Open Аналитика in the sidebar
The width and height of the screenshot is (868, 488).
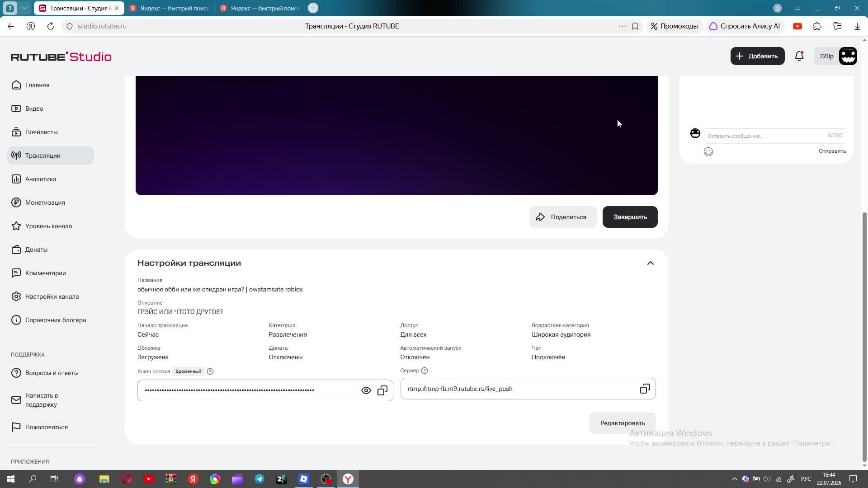point(51,179)
